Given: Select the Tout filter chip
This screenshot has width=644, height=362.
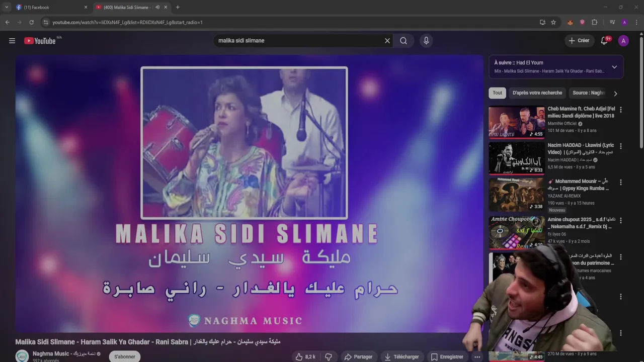Looking at the screenshot, I should (497, 93).
